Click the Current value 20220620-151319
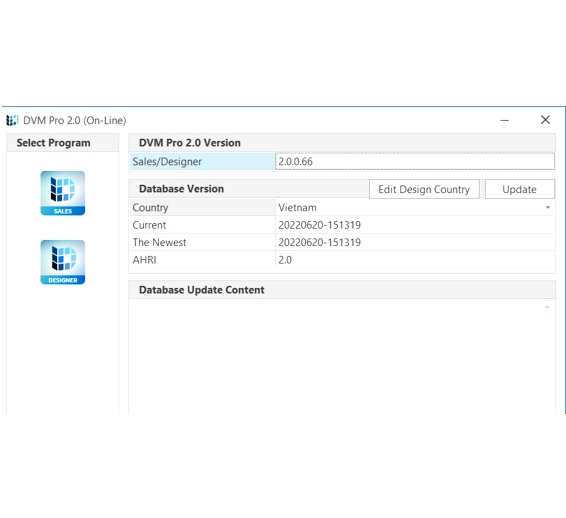 [x=319, y=225]
